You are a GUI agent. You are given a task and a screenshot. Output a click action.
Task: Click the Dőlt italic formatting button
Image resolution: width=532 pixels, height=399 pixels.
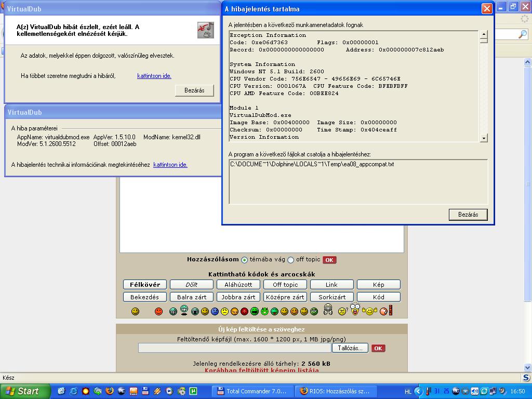click(192, 285)
